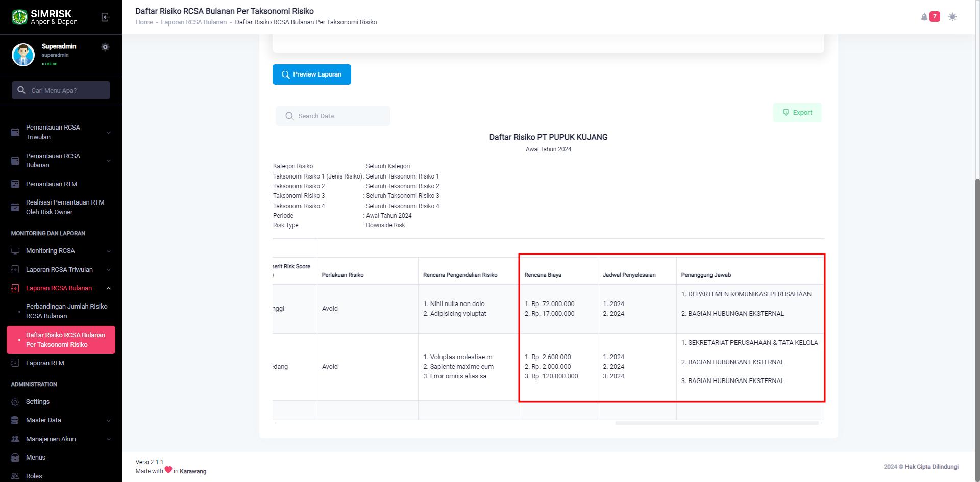This screenshot has height=482, width=980.
Task: Expand Pemantauan RCSA Triwulan chevron
Action: [109, 133]
